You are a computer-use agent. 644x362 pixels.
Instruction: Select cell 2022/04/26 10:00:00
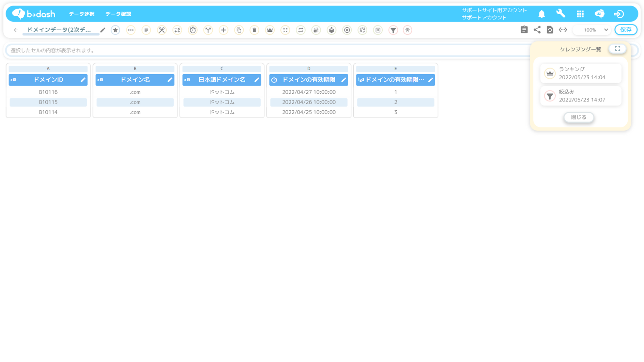coord(309,102)
